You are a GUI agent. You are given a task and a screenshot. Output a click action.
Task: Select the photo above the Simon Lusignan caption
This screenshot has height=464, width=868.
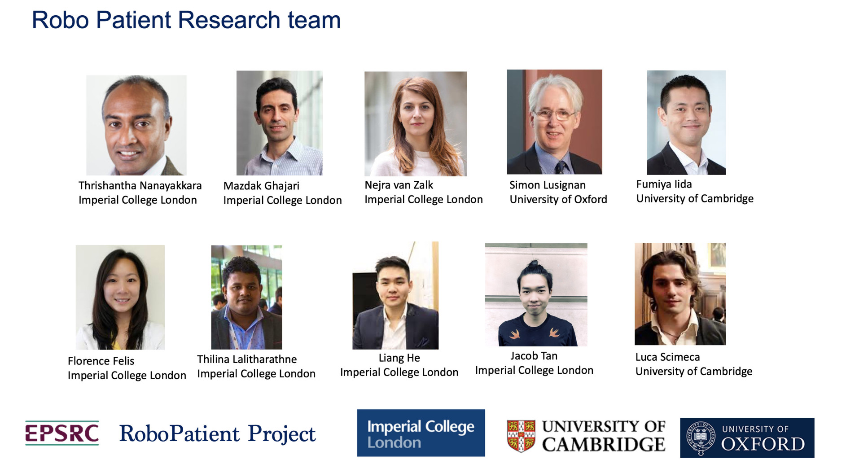coord(554,122)
